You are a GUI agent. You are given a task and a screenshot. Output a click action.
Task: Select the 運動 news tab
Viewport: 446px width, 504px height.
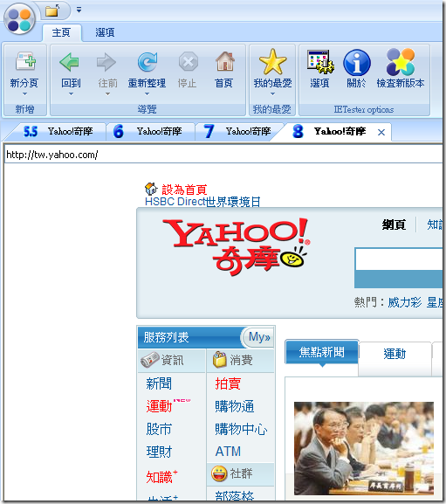tap(395, 354)
